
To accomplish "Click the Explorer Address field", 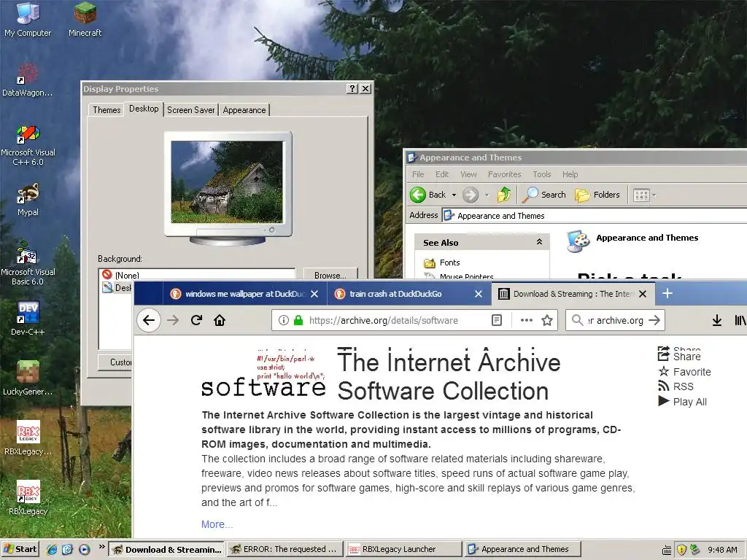I will pyautogui.click(x=594, y=215).
